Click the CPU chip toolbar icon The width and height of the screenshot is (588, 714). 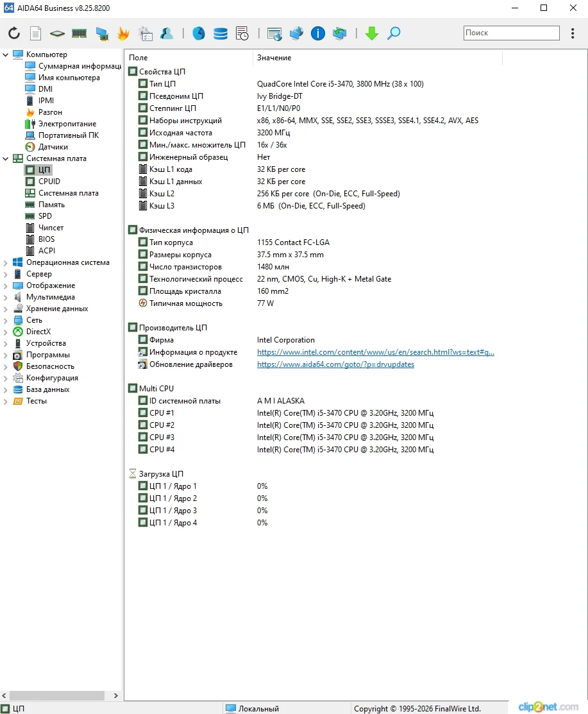tap(57, 33)
